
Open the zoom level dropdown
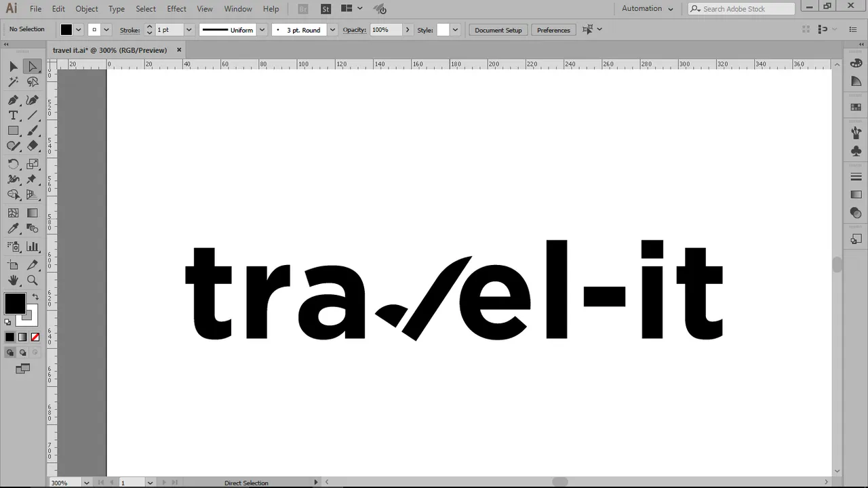click(x=86, y=483)
